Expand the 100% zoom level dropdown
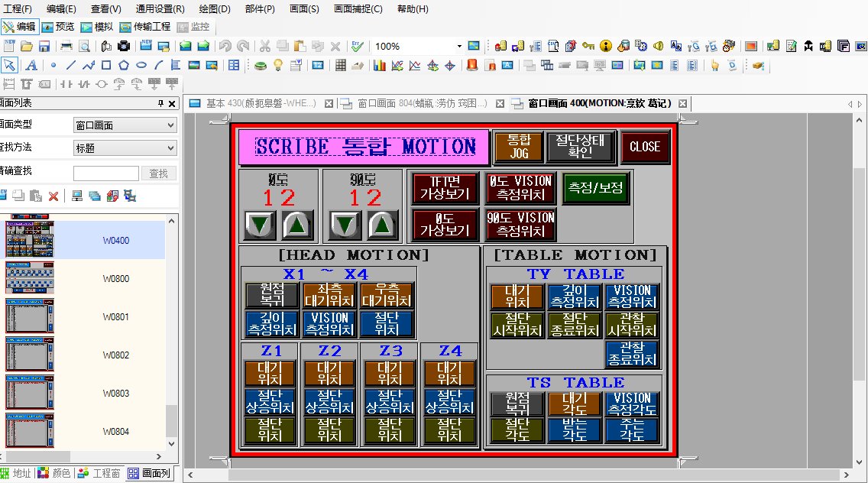The height and width of the screenshot is (483, 868). [459, 46]
